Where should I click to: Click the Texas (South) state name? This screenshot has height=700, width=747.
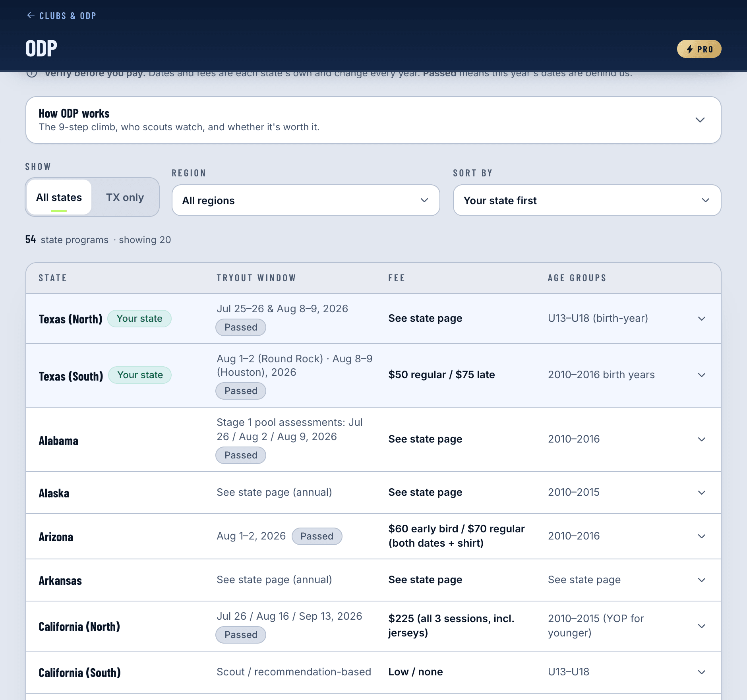[x=71, y=376]
